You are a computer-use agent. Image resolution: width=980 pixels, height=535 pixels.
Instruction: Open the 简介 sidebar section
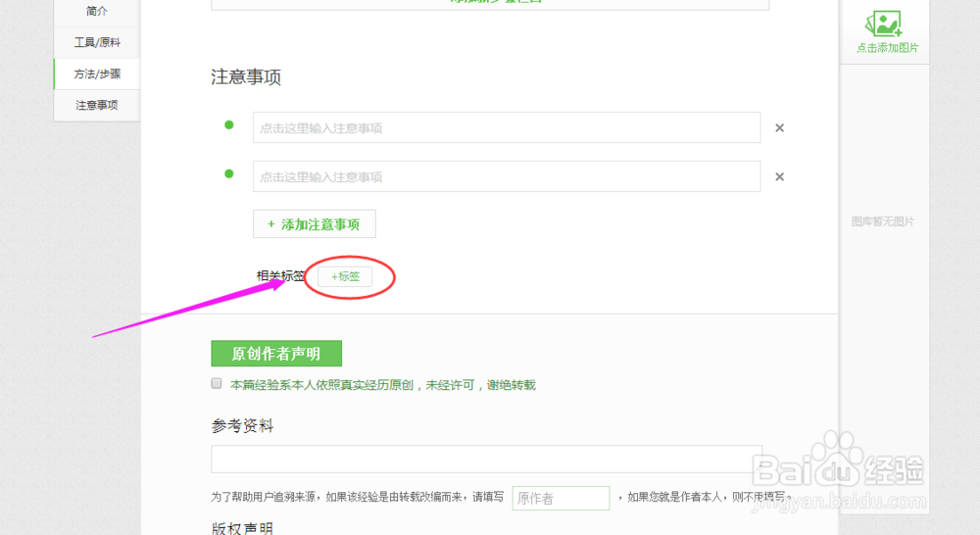[x=97, y=11]
